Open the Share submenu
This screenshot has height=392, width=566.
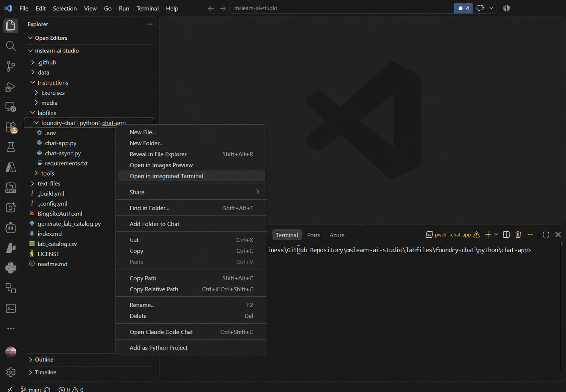point(191,192)
